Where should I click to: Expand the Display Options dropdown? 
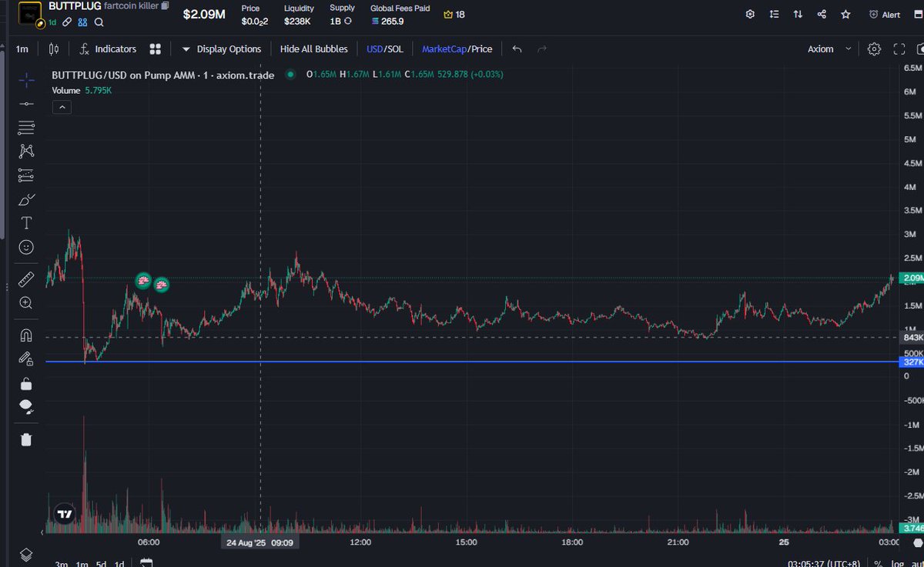point(222,48)
